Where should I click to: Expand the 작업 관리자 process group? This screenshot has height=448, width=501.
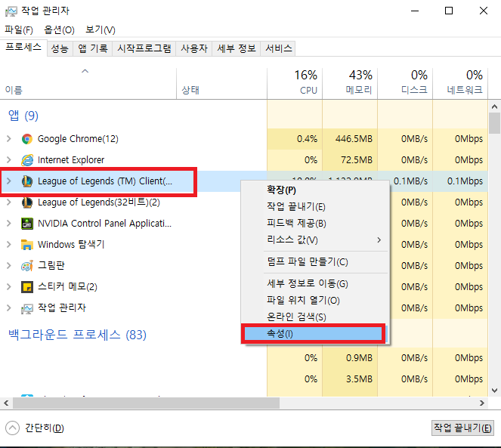point(9,308)
